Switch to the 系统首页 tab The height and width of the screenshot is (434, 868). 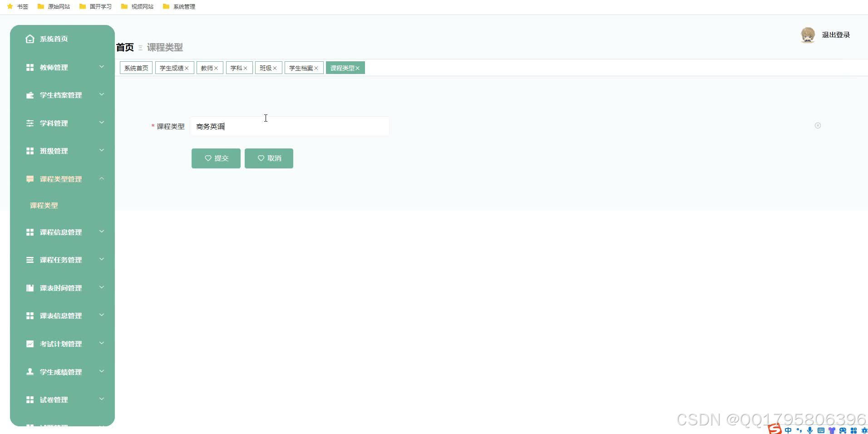136,68
